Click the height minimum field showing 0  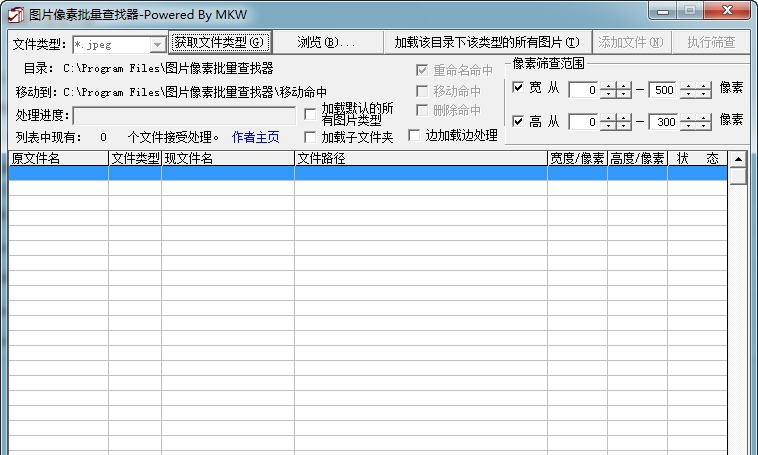[584, 122]
